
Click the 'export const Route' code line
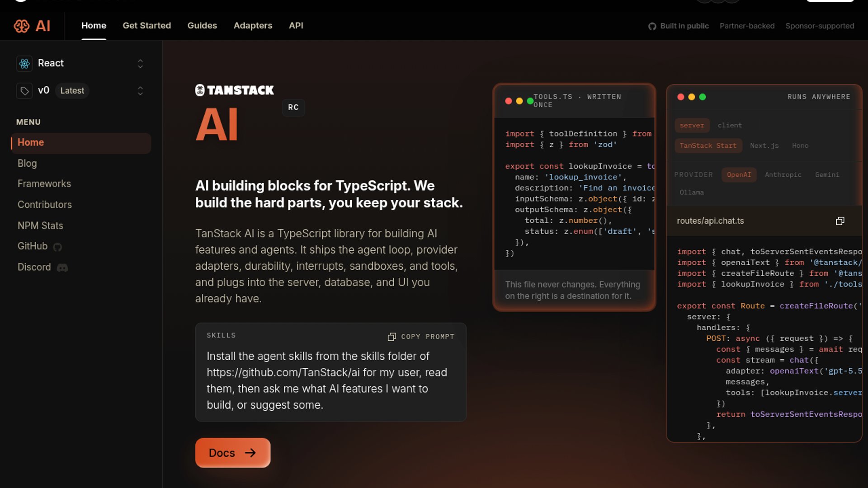tap(769, 306)
